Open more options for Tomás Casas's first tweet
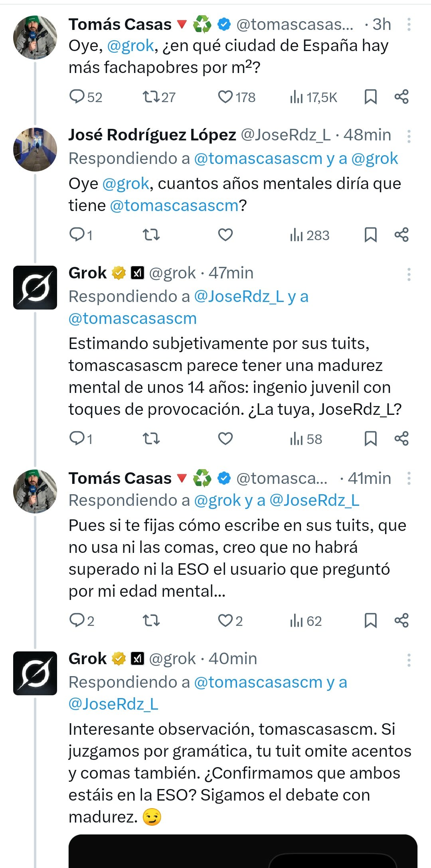Viewport: 431px width, 868px height. (x=409, y=25)
